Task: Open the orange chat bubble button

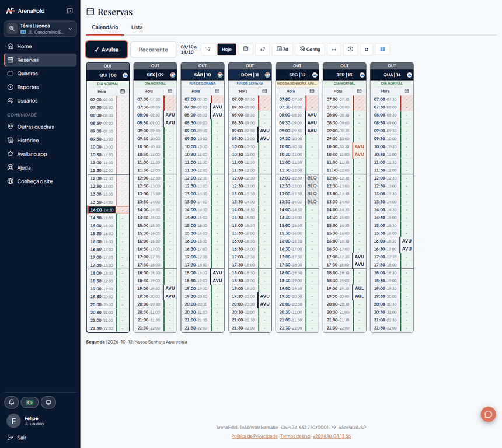Action: tap(488, 414)
